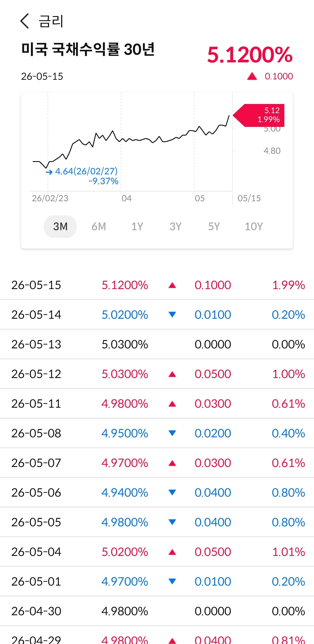Image resolution: width=314 pixels, height=644 pixels.
Task: Tap the 4.64(26/02/27) low label
Action: click(x=86, y=171)
